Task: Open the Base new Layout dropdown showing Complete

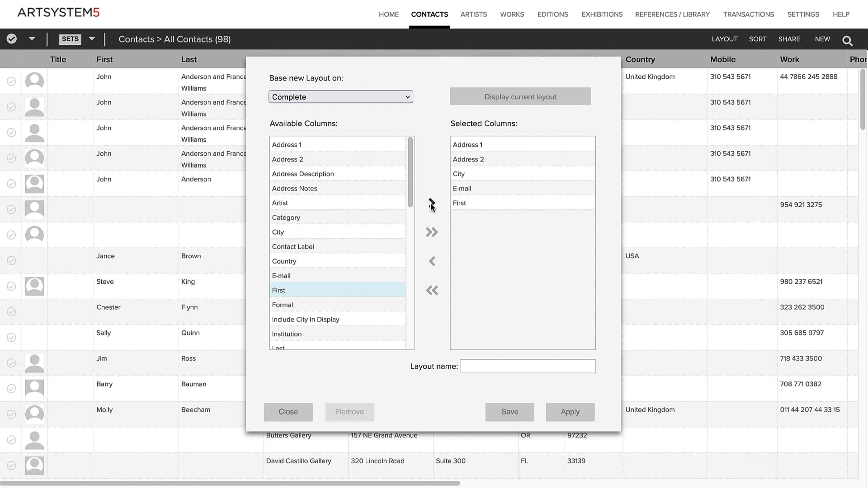Action: coord(341,97)
